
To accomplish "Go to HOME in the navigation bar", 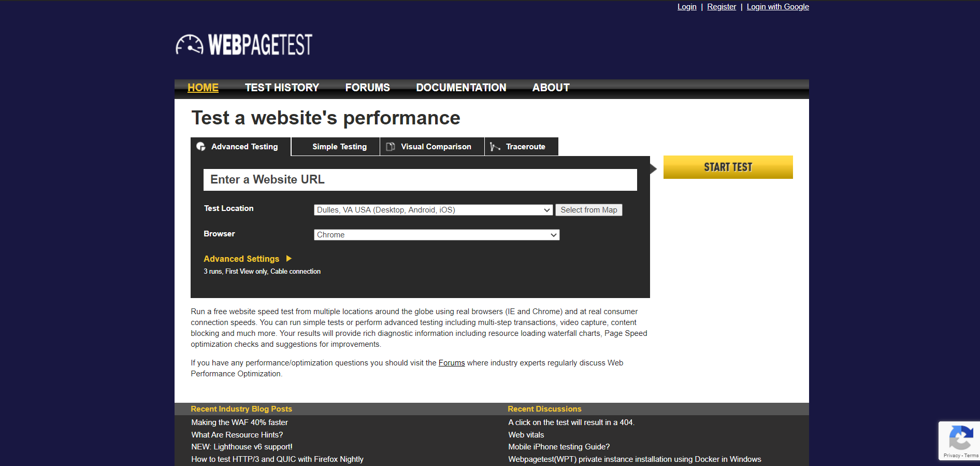I will pos(203,88).
